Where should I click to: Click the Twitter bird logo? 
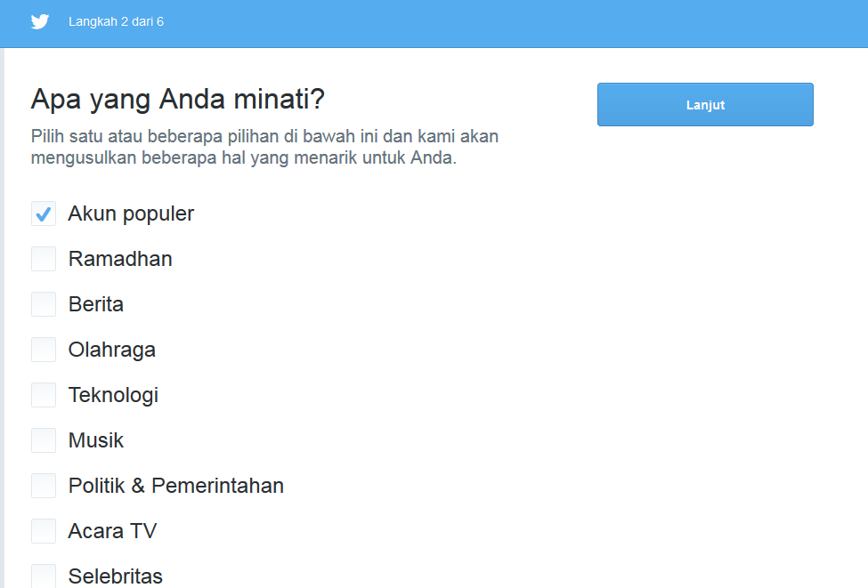click(x=40, y=21)
